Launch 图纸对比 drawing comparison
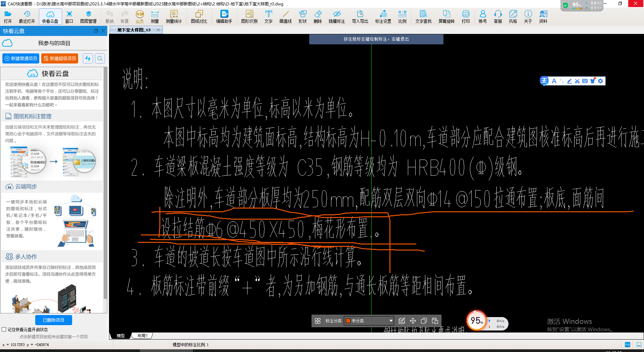The height and width of the screenshot is (352, 644). click(x=199, y=16)
